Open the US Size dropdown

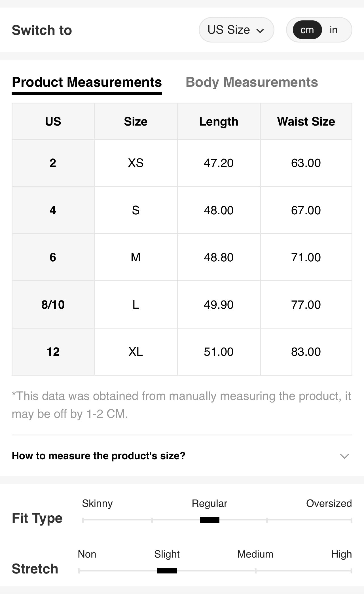236,30
